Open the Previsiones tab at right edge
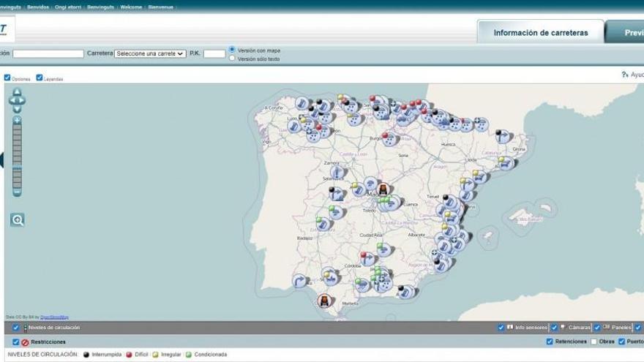This screenshot has height=362, width=644. [629, 33]
